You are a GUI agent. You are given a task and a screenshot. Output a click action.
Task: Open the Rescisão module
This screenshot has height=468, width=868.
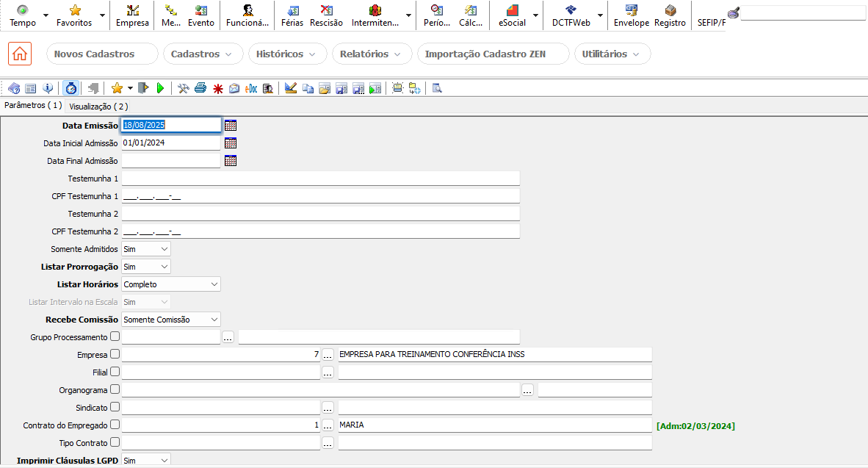327,15
